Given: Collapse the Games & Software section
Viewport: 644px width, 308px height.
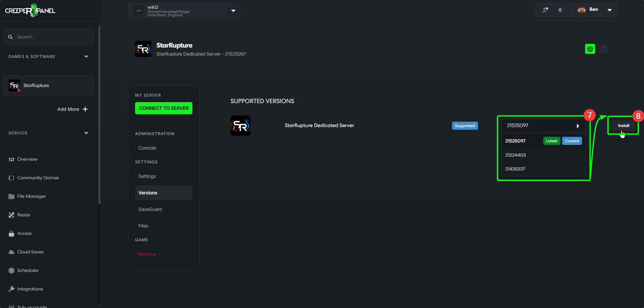Looking at the screenshot, I should click(x=86, y=57).
